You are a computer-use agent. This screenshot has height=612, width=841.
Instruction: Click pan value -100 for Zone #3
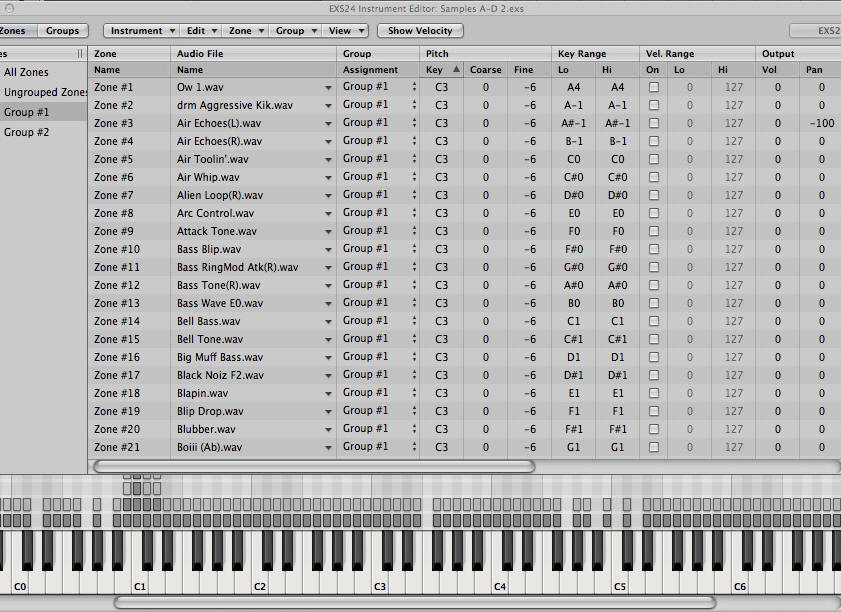click(822, 123)
